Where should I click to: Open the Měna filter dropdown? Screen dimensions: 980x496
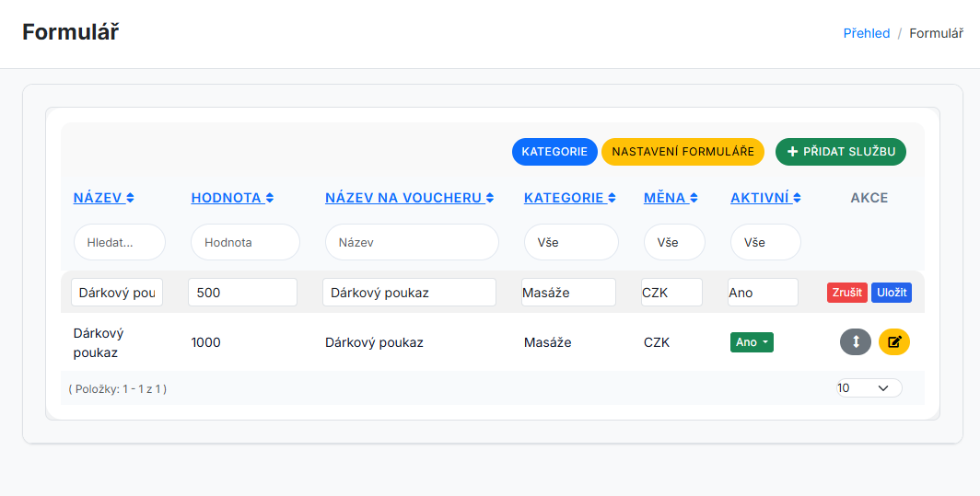tap(674, 243)
